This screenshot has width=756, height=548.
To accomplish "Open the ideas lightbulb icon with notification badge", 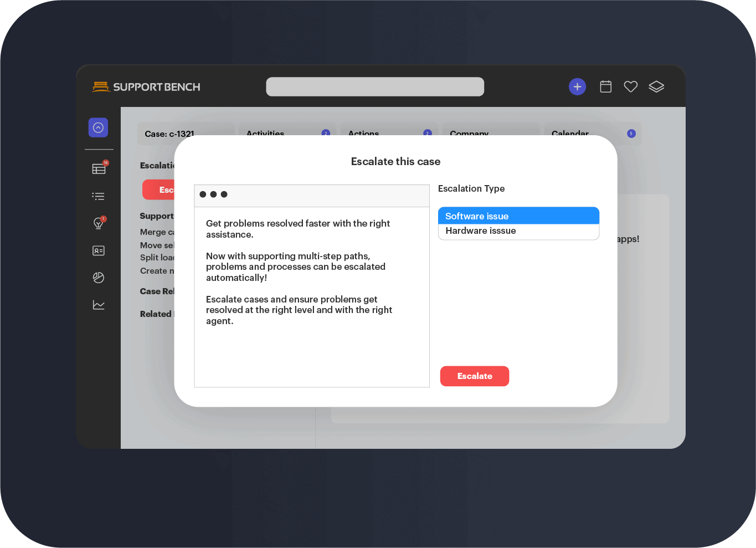I will [99, 223].
